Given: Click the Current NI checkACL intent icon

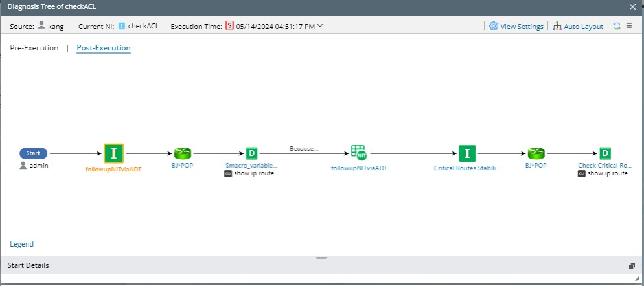Looking at the screenshot, I should click(122, 26).
